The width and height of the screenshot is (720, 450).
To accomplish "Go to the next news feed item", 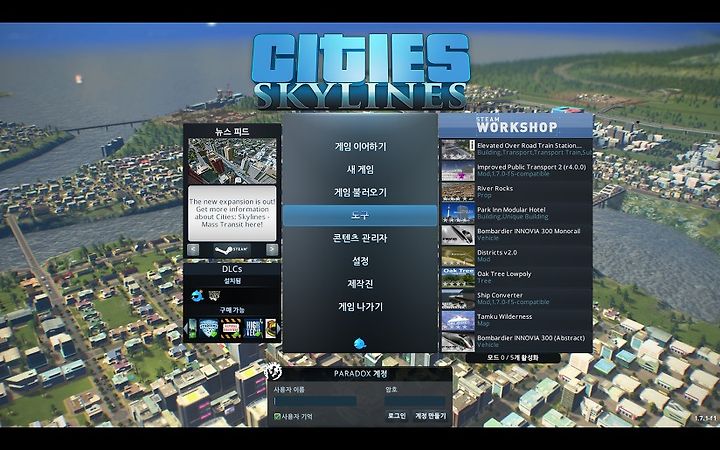I will (x=272, y=250).
